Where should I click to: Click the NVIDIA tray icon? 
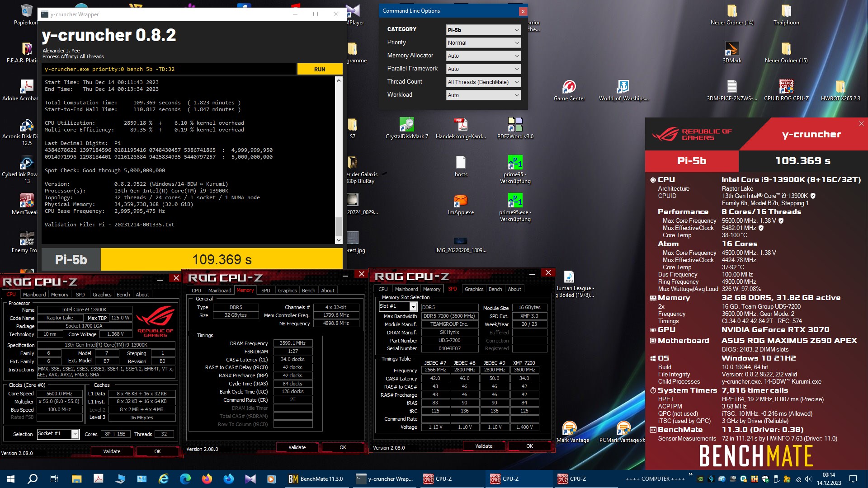700,479
